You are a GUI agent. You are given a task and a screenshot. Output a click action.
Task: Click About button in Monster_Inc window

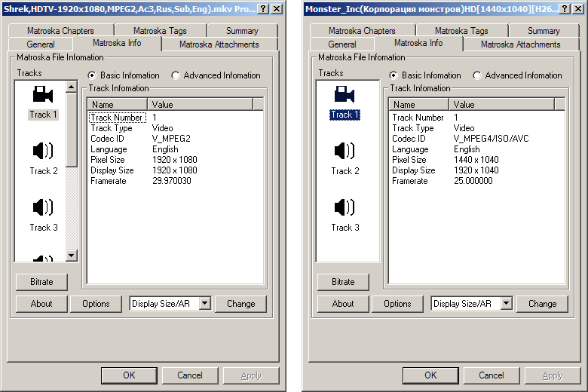click(343, 304)
